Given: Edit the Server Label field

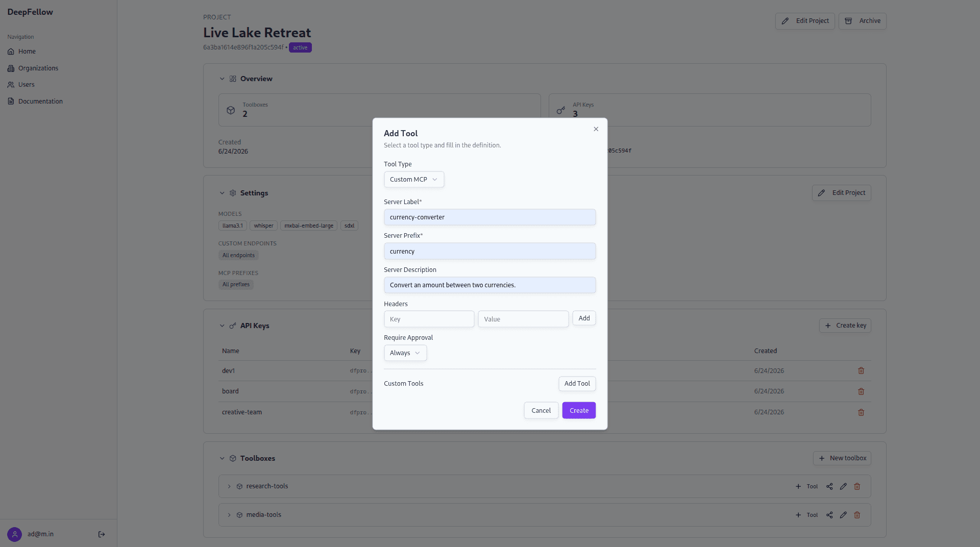Looking at the screenshot, I should click(489, 217).
